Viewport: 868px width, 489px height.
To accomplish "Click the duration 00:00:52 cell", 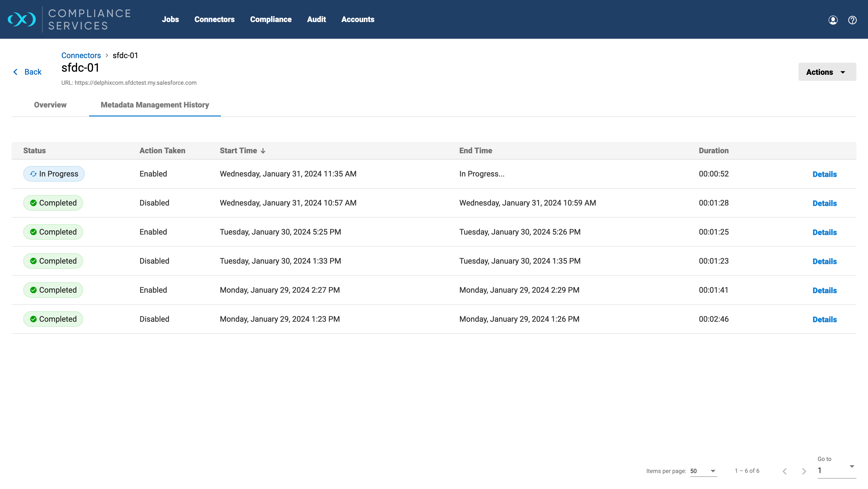I will (714, 174).
